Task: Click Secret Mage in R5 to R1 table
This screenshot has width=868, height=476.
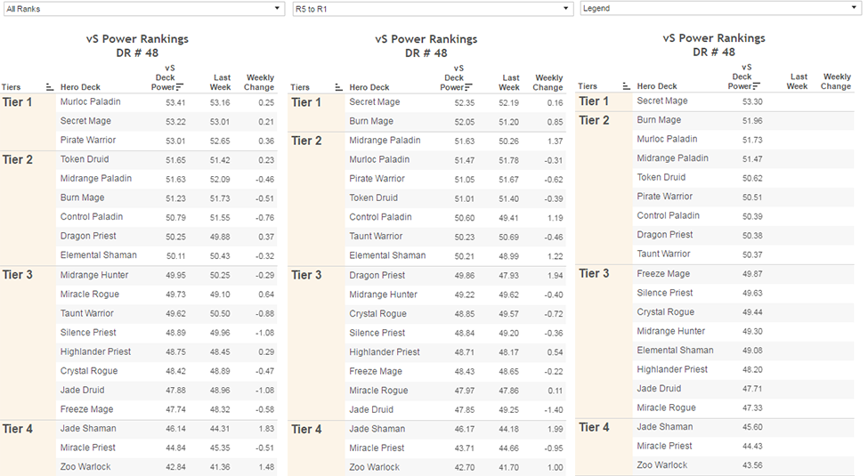Action: [375, 101]
